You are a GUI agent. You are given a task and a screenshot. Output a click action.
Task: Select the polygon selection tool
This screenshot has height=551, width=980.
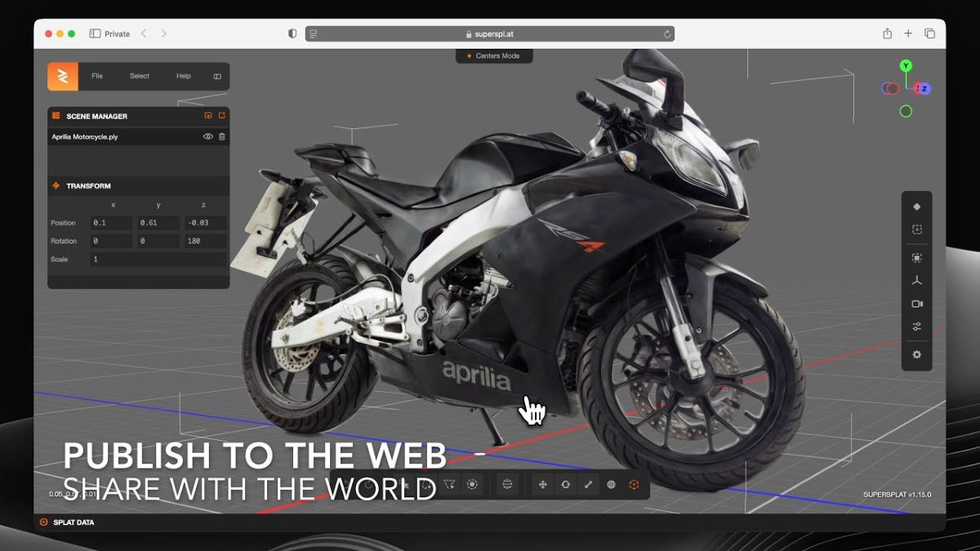(x=448, y=485)
